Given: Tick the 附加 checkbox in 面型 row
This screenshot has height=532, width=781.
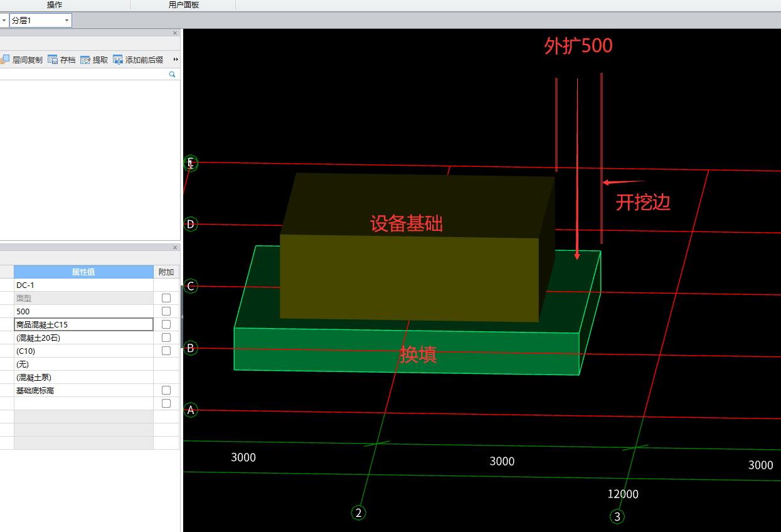Looking at the screenshot, I should pos(166,298).
